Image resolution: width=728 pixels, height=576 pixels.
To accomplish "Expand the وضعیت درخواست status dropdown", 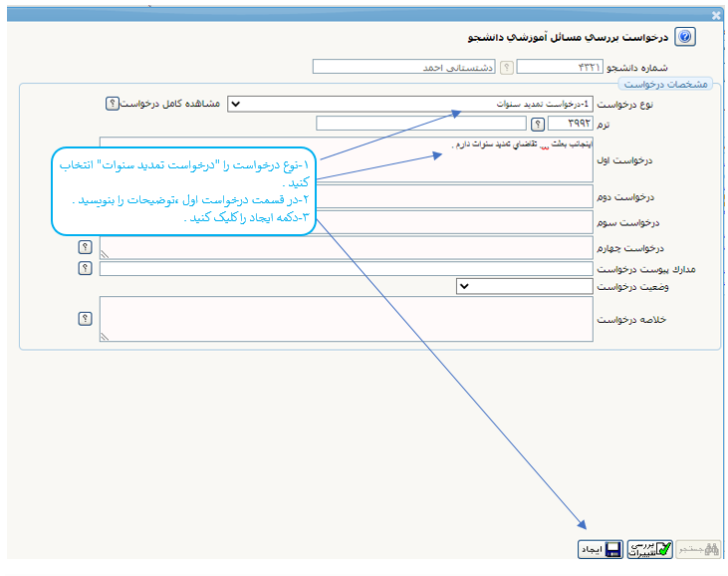I will (524, 286).
